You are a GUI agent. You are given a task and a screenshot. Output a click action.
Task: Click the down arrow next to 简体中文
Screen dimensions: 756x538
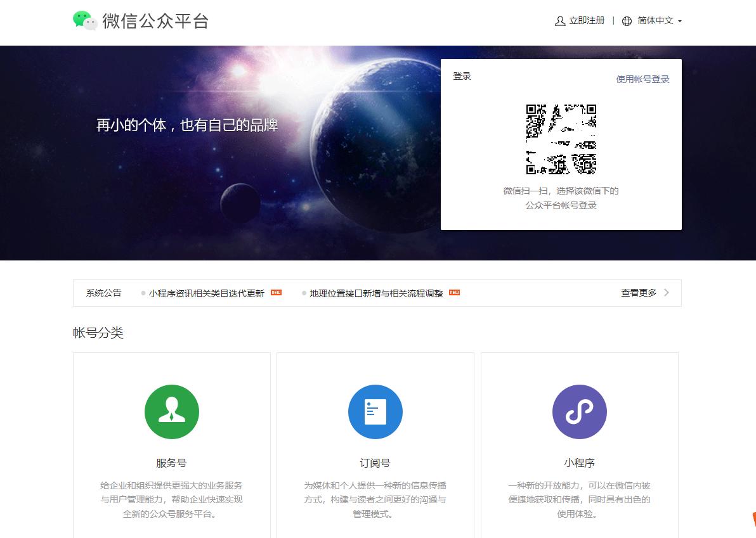pyautogui.click(x=680, y=22)
